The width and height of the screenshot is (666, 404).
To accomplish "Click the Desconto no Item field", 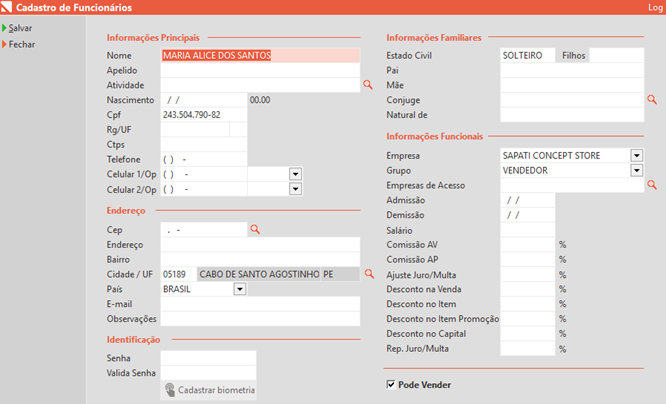I will coord(528,304).
